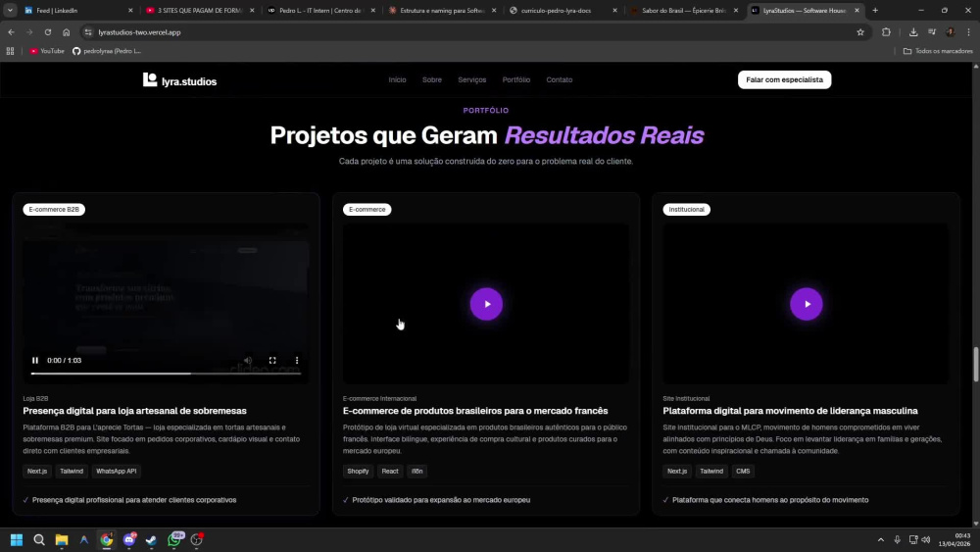This screenshot has width=980, height=552.
Task: Click the lyra.studios logo
Action: [179, 80]
